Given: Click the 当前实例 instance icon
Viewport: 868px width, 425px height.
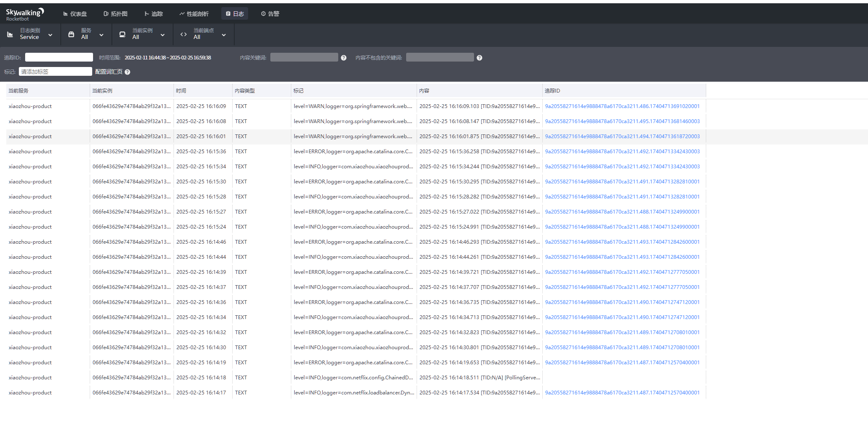Looking at the screenshot, I should 122,34.
